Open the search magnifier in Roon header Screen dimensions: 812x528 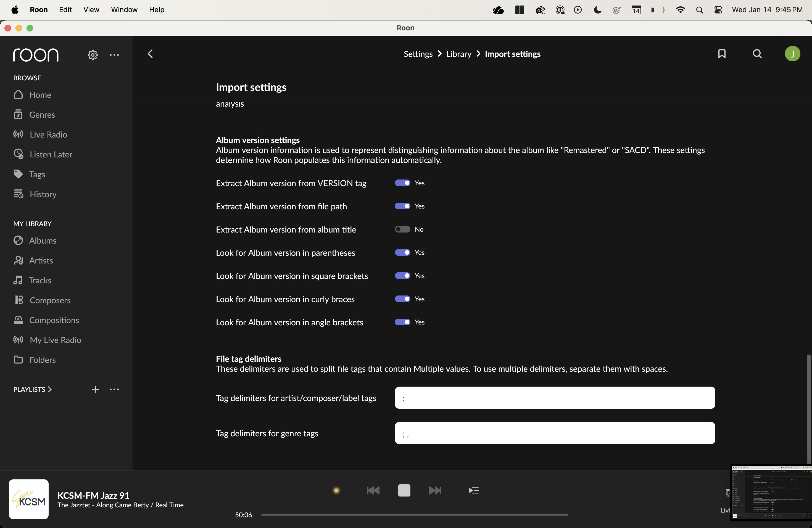coord(757,54)
